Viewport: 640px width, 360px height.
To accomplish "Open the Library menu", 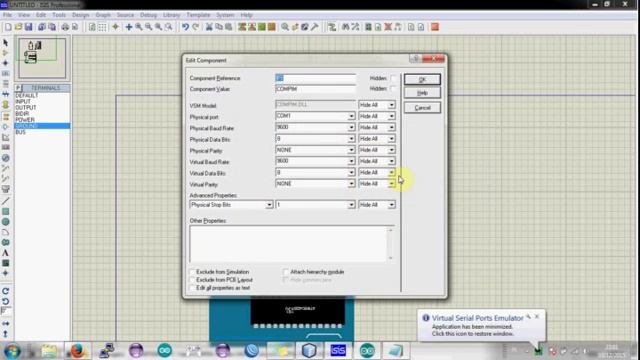I will point(171,15).
